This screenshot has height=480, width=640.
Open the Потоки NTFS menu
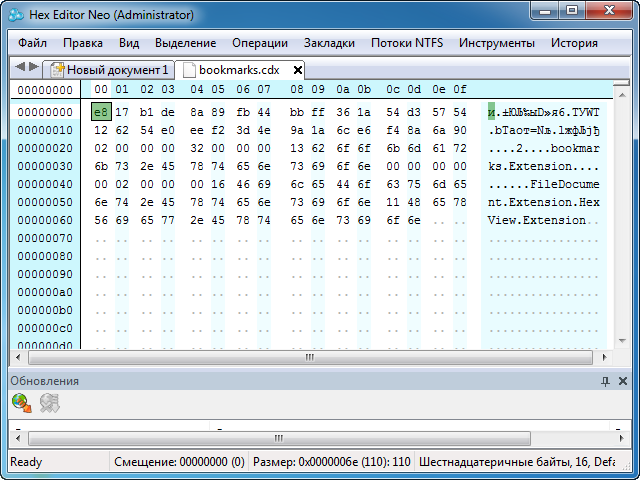click(x=406, y=43)
